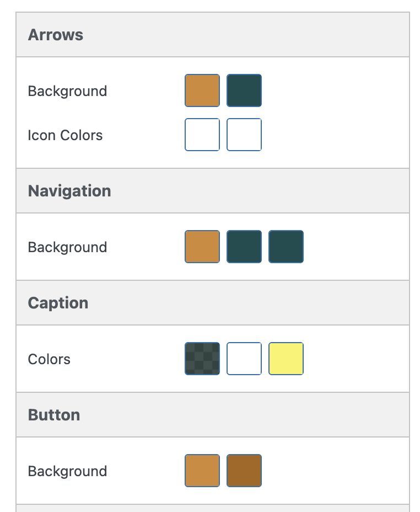This screenshot has height=512, width=420.
Task: Open the third Navigation background color swatch
Action: pyautogui.click(x=286, y=247)
